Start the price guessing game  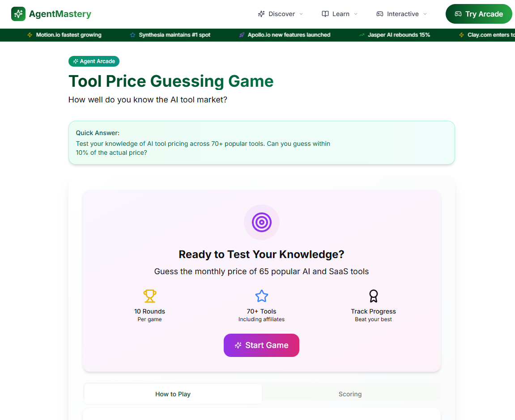pyautogui.click(x=261, y=345)
